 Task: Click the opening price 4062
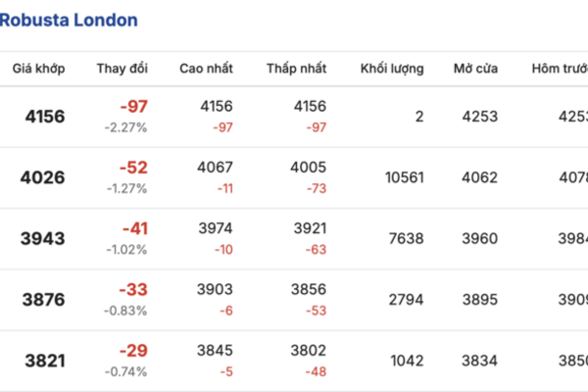pos(480,177)
